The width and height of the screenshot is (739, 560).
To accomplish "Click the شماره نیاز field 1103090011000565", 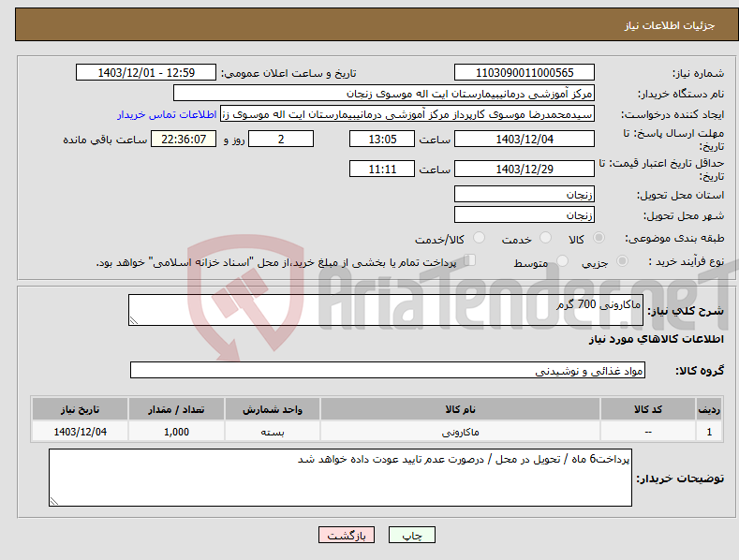I will [x=525, y=73].
